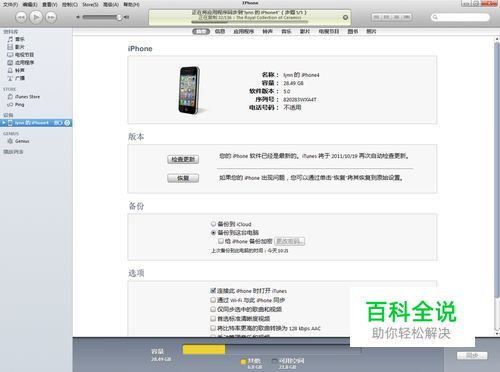This screenshot has height=372, width=500.
Task: Enable 首选标准清晰度视频 checkbox
Action: pos(213,319)
